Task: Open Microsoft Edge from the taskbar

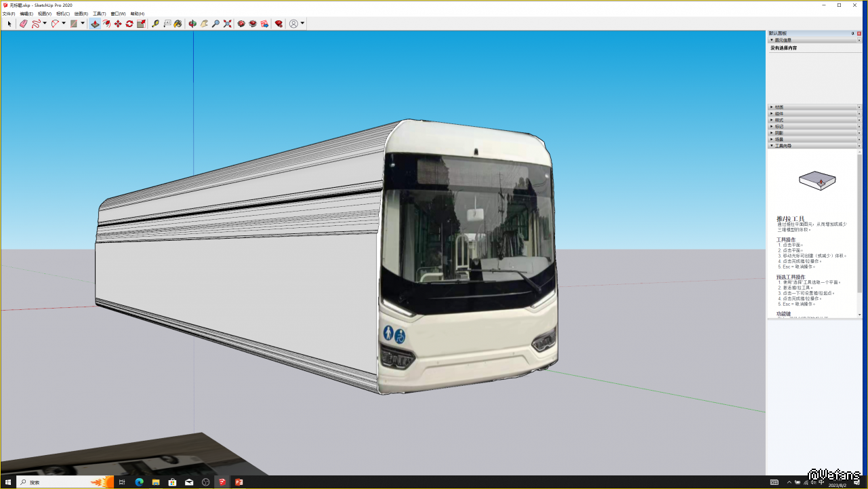Action: 140,482
